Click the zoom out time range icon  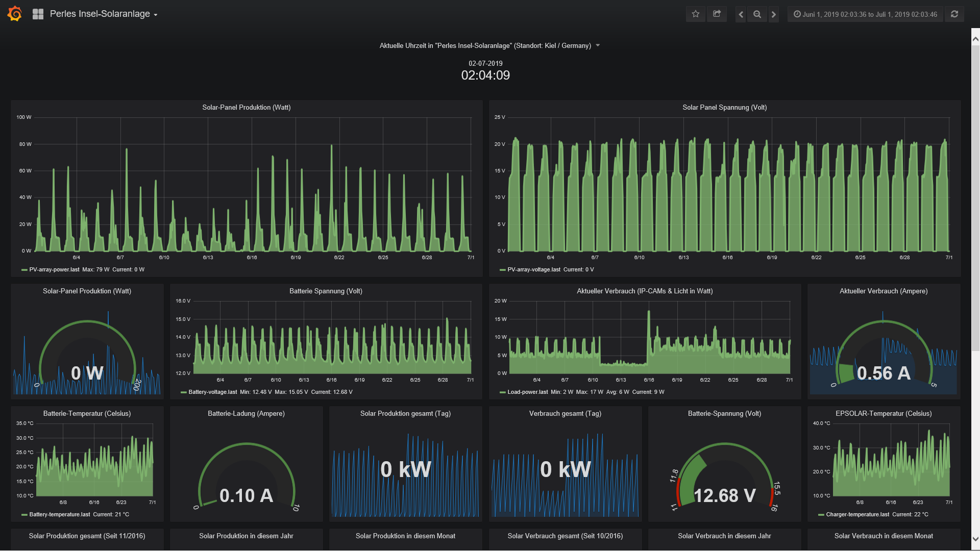[757, 14]
